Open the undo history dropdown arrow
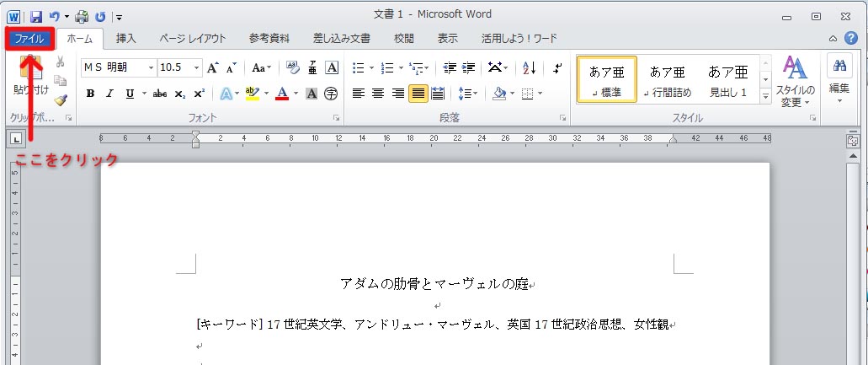 pos(67,17)
